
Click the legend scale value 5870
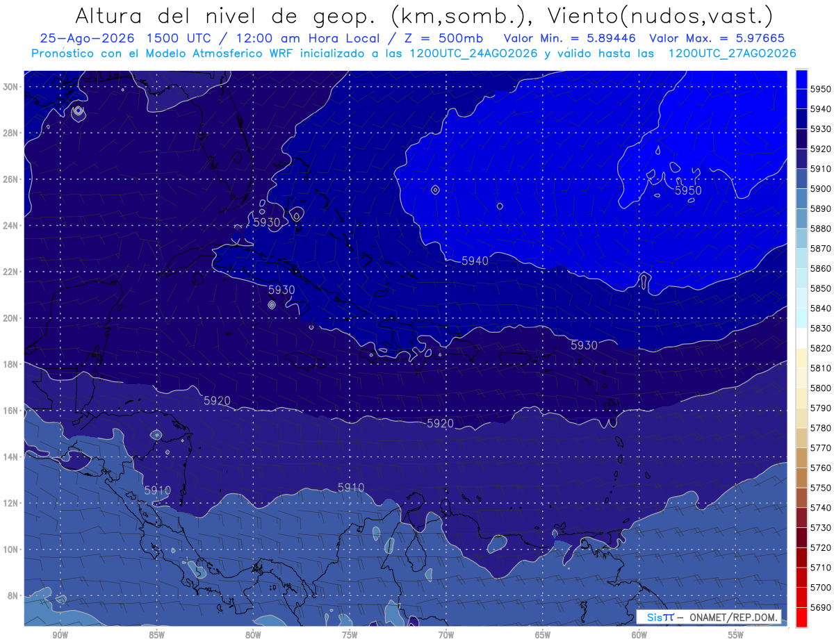[821, 248]
